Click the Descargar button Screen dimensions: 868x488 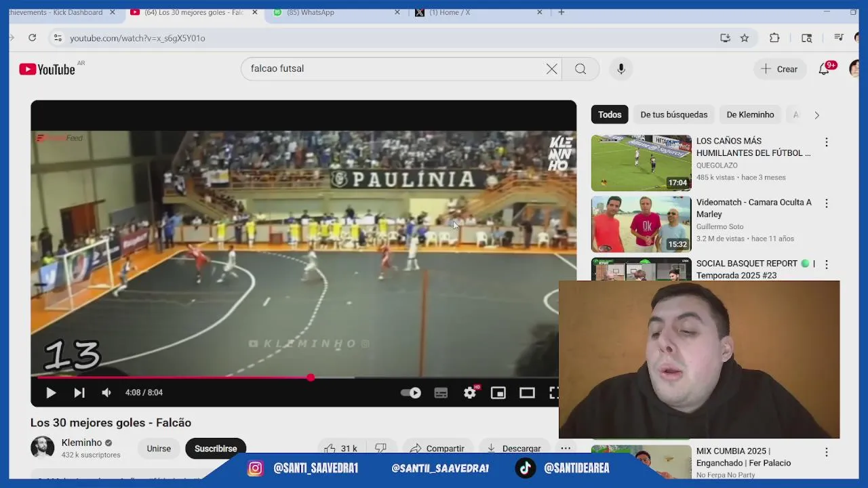pyautogui.click(x=514, y=449)
